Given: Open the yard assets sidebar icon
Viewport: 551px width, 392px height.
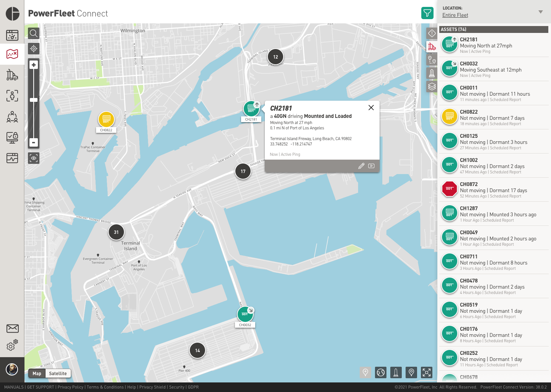Looking at the screenshot, I should (x=12, y=75).
